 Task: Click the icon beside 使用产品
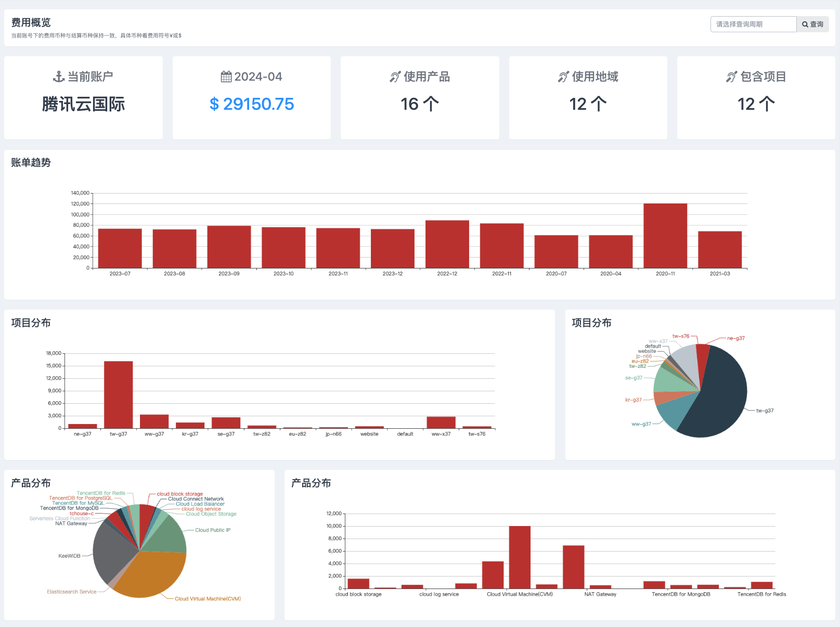coord(395,77)
